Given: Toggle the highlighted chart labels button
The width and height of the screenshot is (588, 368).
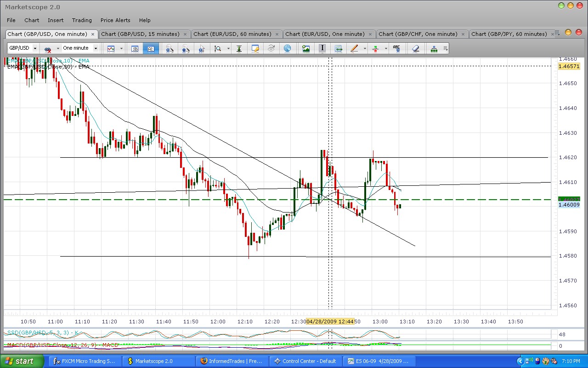Looking at the screenshot, I should 151,48.
